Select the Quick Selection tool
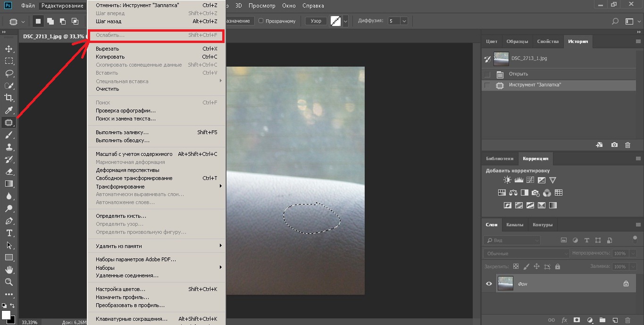This screenshot has width=644, height=325. 9,86
